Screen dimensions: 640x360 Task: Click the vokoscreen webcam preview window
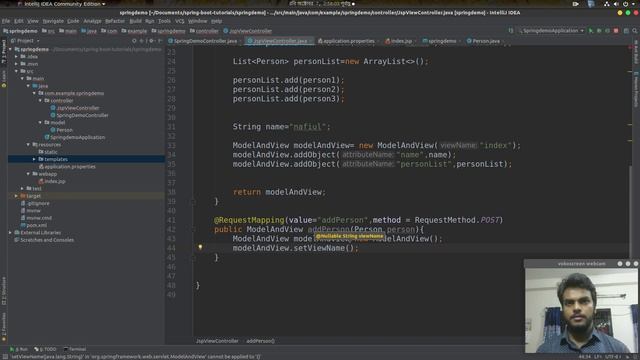coord(581,310)
